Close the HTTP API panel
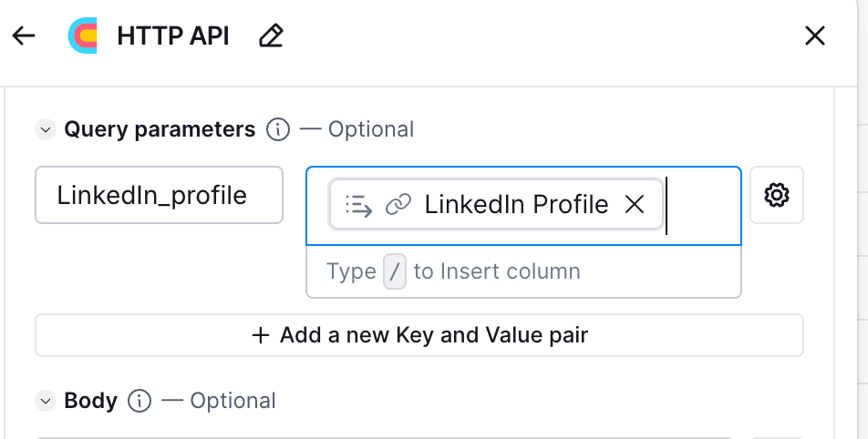868x439 pixels. [814, 36]
